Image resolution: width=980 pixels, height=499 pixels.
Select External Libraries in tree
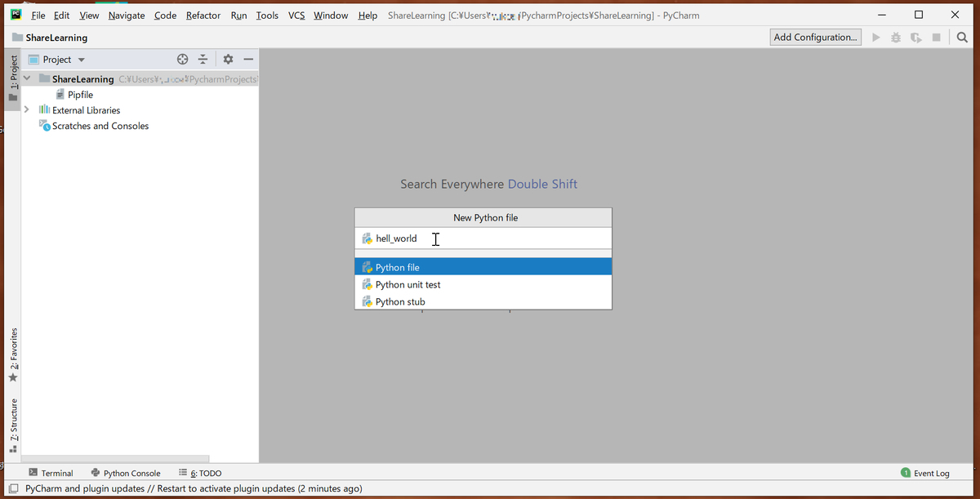(86, 110)
